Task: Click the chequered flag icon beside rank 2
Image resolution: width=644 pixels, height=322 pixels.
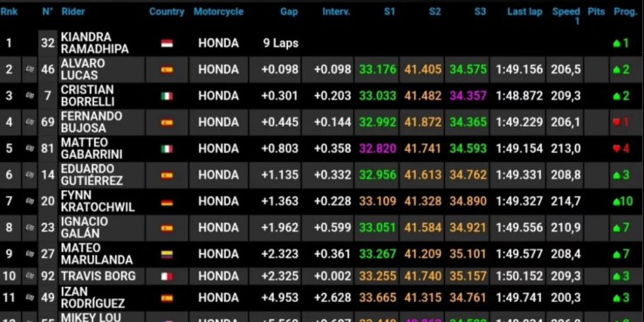Action: (x=30, y=70)
